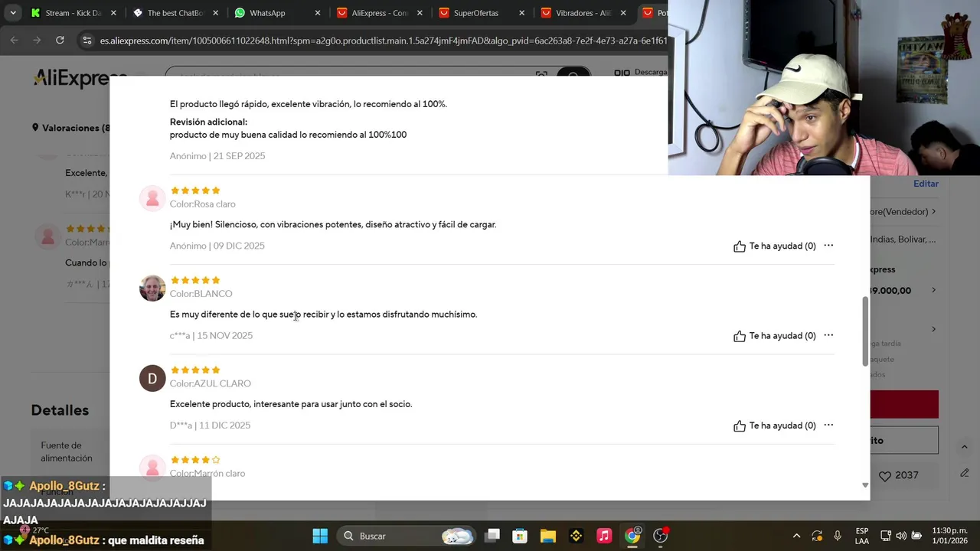The width and height of the screenshot is (980, 551).
Task: Open the Windows Start menu
Action: pos(320,536)
